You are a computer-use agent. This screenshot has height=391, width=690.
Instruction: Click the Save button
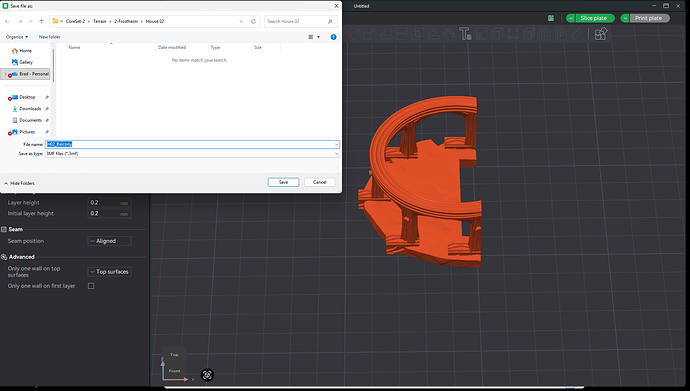[x=283, y=182]
